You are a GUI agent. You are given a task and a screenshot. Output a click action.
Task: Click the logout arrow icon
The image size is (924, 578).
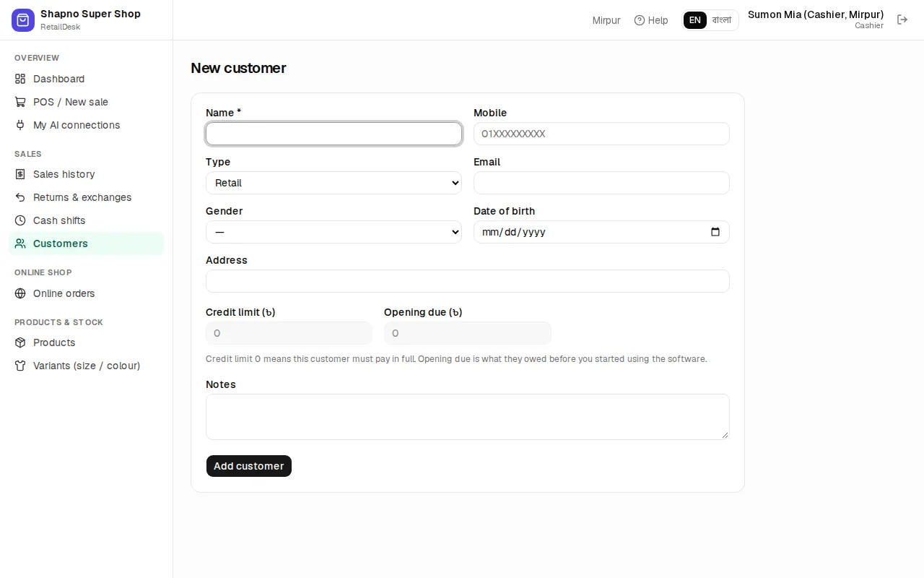click(902, 20)
